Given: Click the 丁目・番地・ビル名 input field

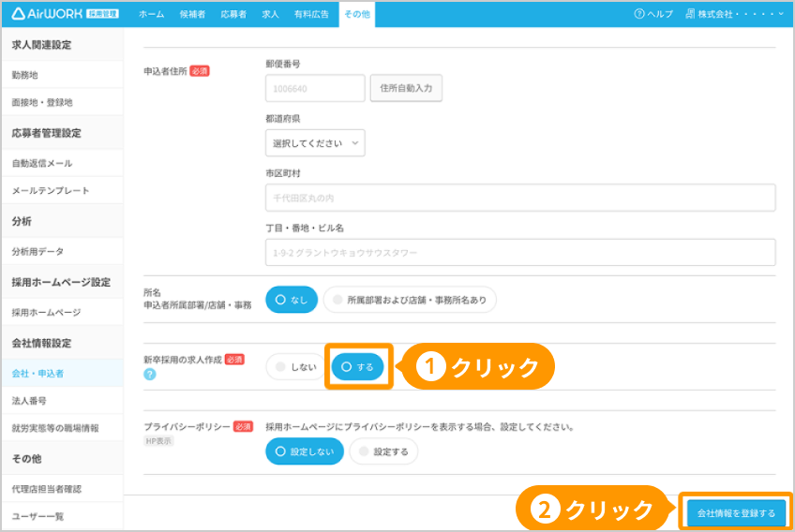Looking at the screenshot, I should pyautogui.click(x=520, y=252).
